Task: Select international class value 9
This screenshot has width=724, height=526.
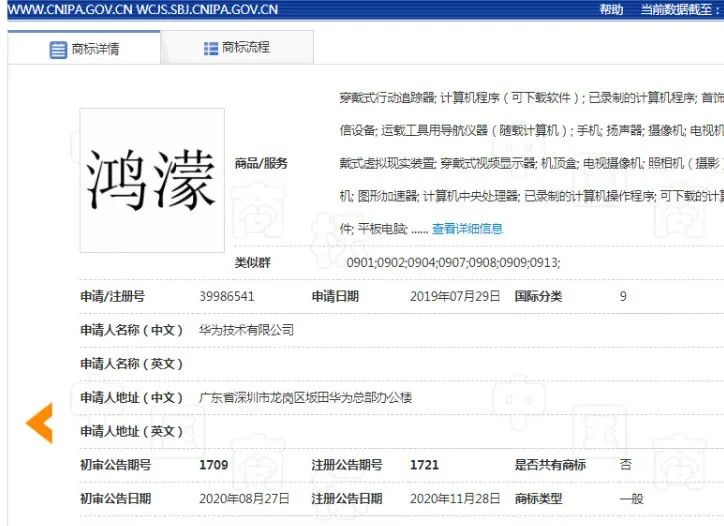Action: coord(623,296)
